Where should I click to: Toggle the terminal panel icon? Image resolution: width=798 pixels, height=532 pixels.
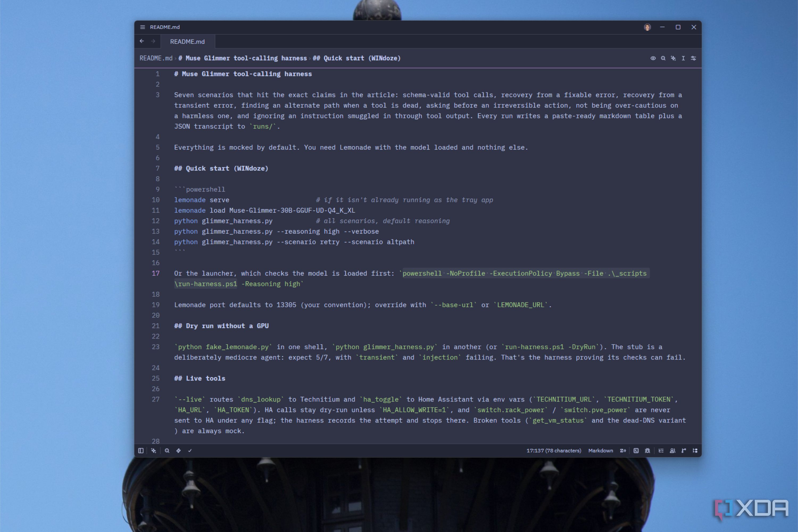636,451
